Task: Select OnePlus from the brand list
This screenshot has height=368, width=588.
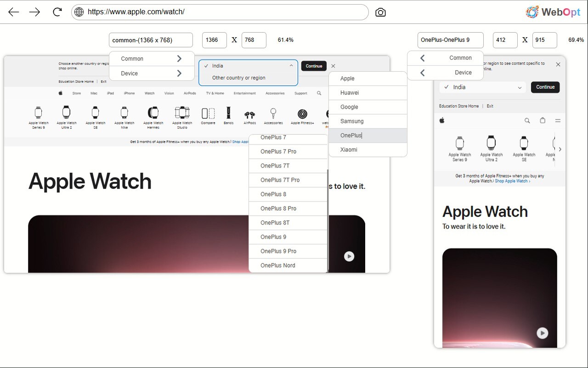Action: click(351, 135)
